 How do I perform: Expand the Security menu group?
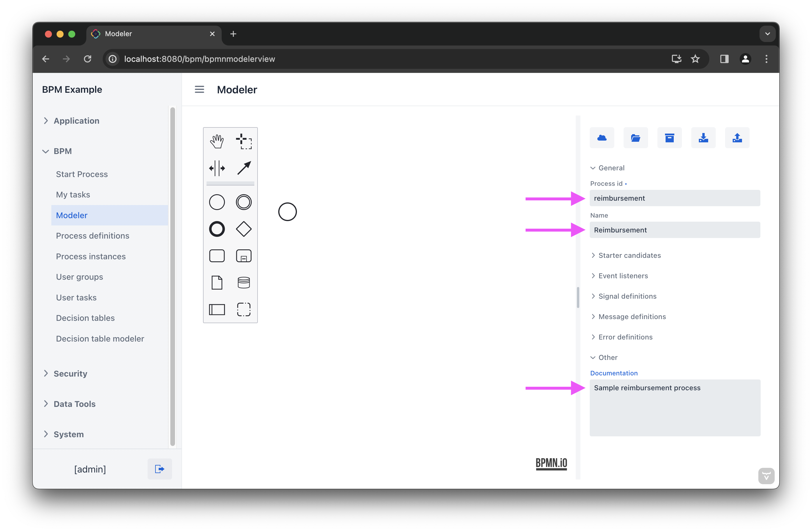pyautogui.click(x=70, y=373)
